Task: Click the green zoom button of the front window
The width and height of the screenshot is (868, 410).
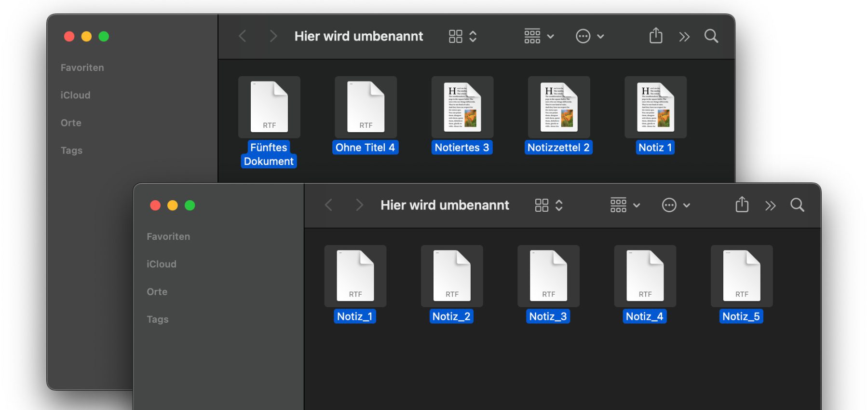Action: coord(190,205)
